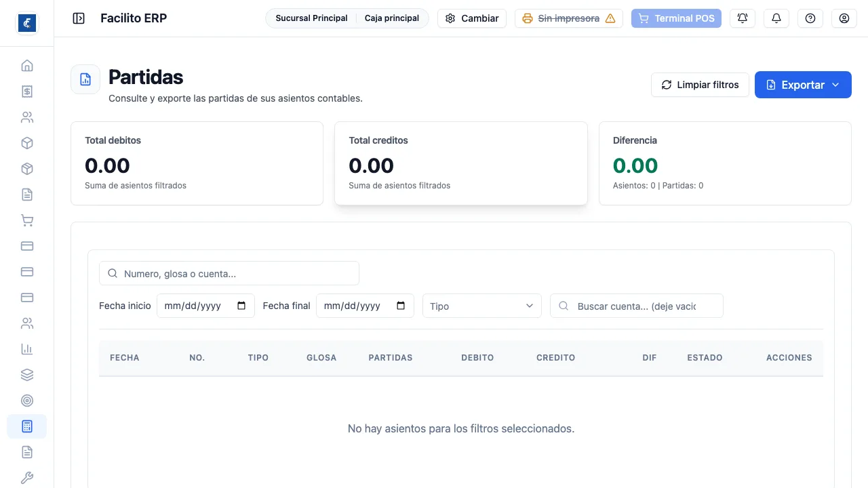Click the DEBITO column header
Viewport: 868px width, 488px height.
(477, 357)
